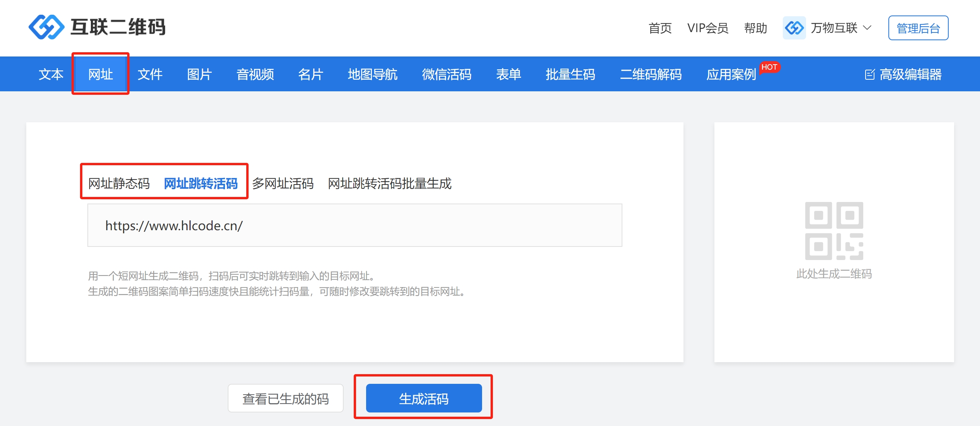Screen dimensions: 980x426
Task: Click the URL input field
Action: tap(355, 225)
